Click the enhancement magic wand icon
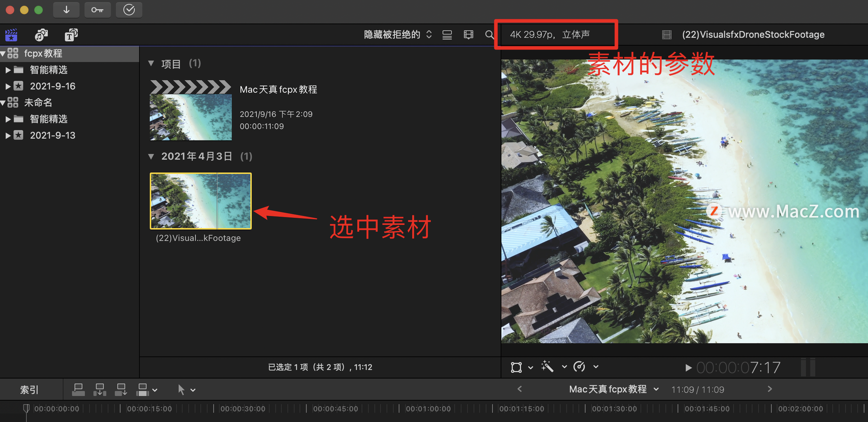868x422 pixels. click(x=547, y=366)
